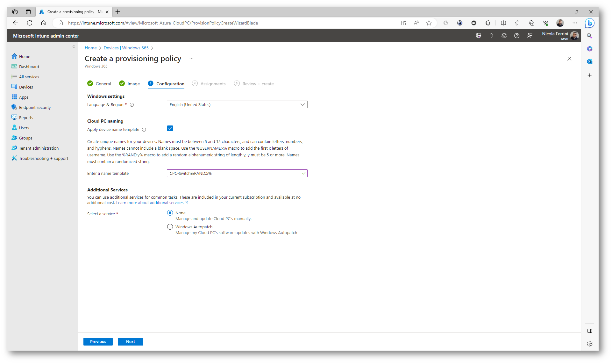This screenshot has width=612, height=364.
Task: Show Language & Region info tooltip
Action: 132,105
